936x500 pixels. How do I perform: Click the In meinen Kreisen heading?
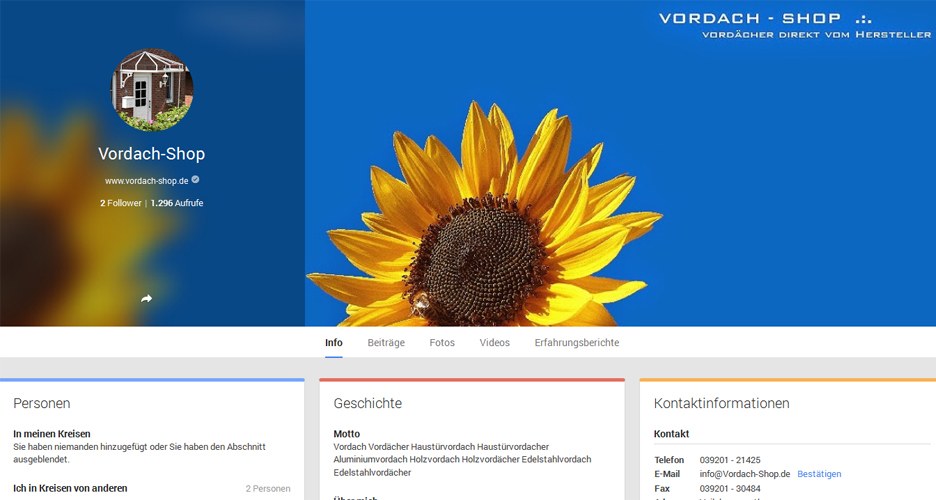(x=52, y=434)
